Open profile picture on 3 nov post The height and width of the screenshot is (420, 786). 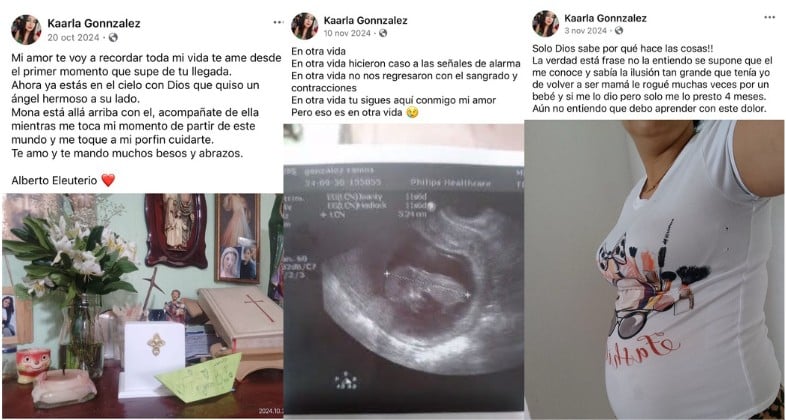click(x=545, y=24)
